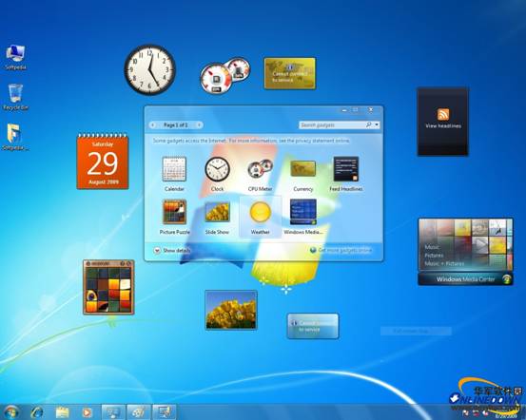Viewport: 526px width, 420px height.
Task: Click the analog clock gadget on desktop
Action: pyautogui.click(x=149, y=69)
